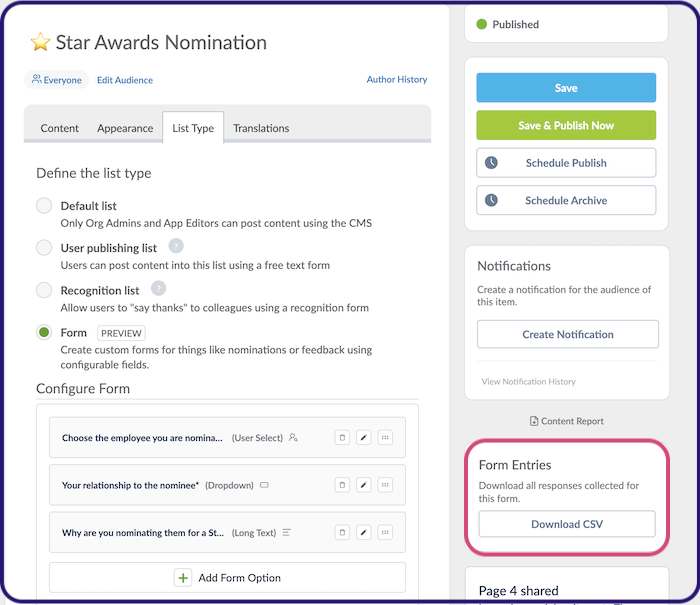Viewport: 700px width, 605px height.
Task: Choose the Recognition list radio button
Action: 44,290
